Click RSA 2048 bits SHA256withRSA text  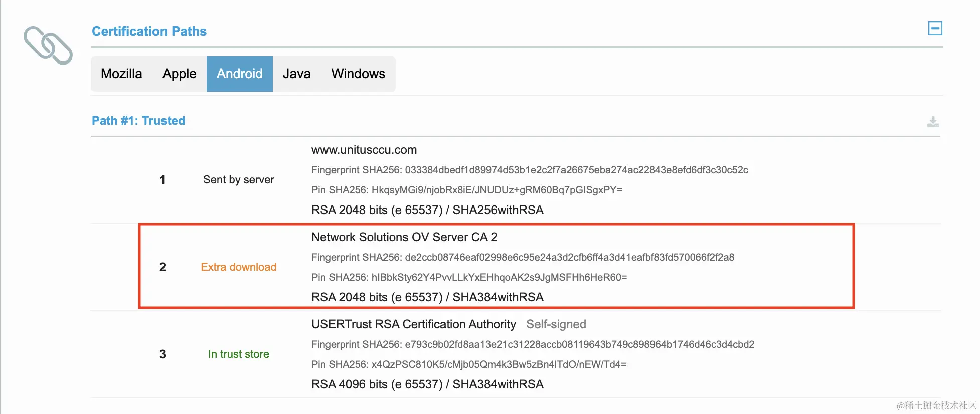[x=427, y=210]
